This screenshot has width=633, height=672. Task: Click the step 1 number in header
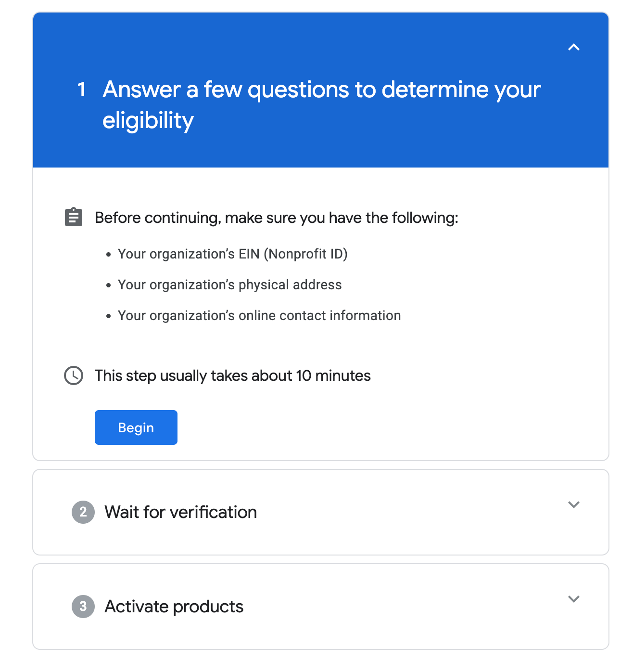[82, 89]
